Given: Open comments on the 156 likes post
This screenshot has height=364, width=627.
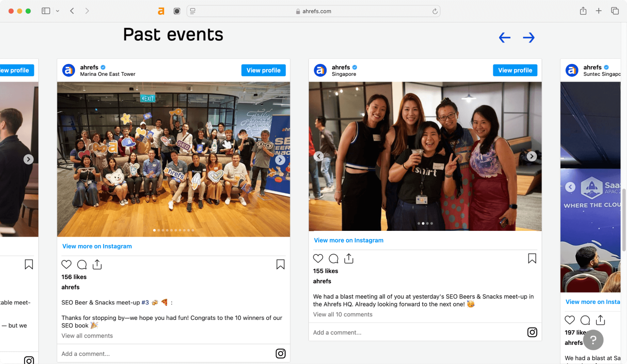Looking at the screenshot, I should click(x=82, y=264).
